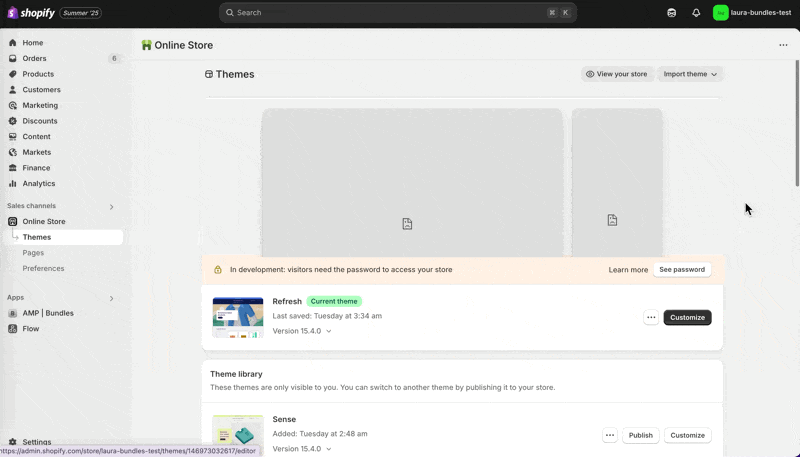Viewport: 800px width, 457px height.
Task: Expand the Apps section chevron
Action: coord(111,298)
